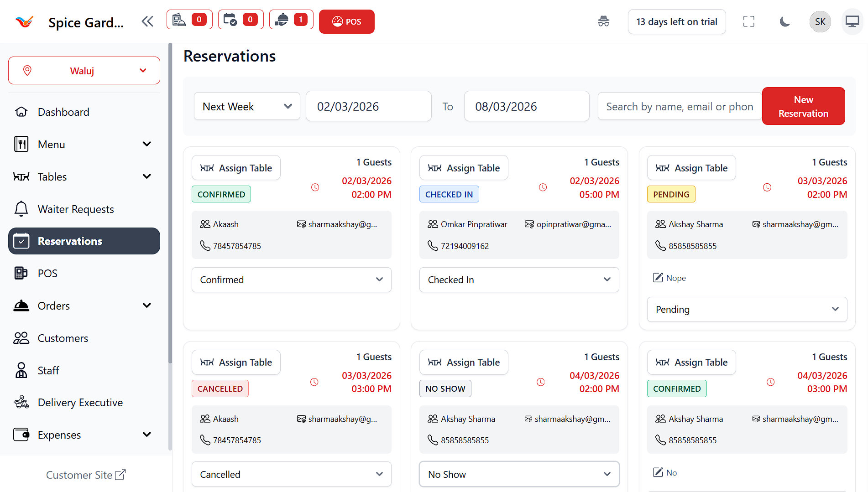Image resolution: width=868 pixels, height=492 pixels.
Task: Click the cloche icon showing 1 pending order
Action: (291, 19)
